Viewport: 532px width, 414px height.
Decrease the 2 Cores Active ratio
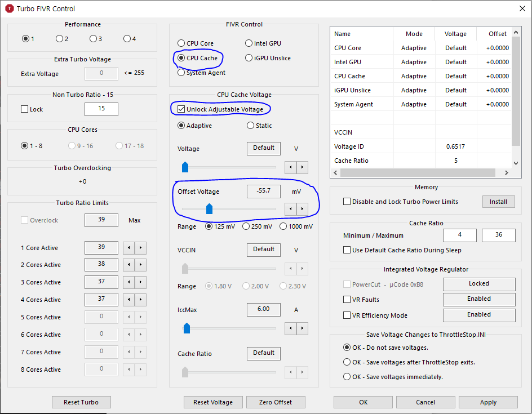pyautogui.click(x=128, y=265)
